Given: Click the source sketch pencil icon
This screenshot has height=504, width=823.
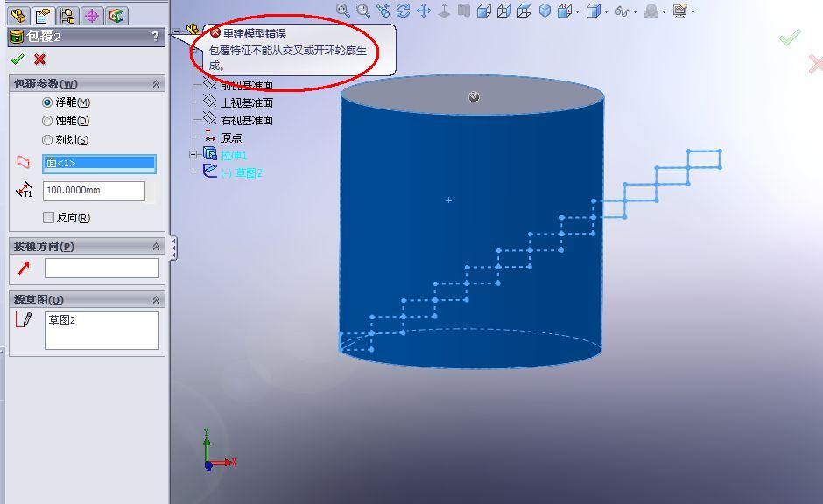Looking at the screenshot, I should point(24,320).
